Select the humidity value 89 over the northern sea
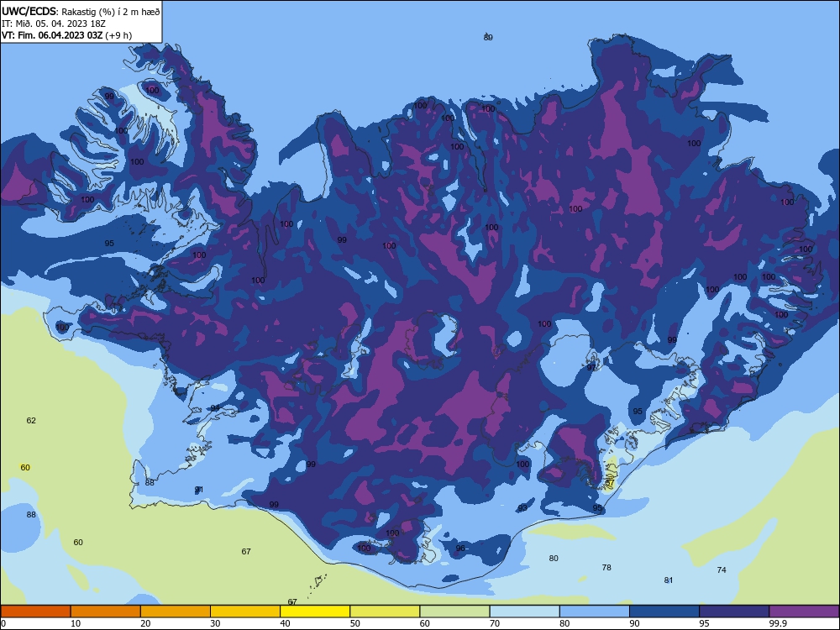 coord(488,38)
